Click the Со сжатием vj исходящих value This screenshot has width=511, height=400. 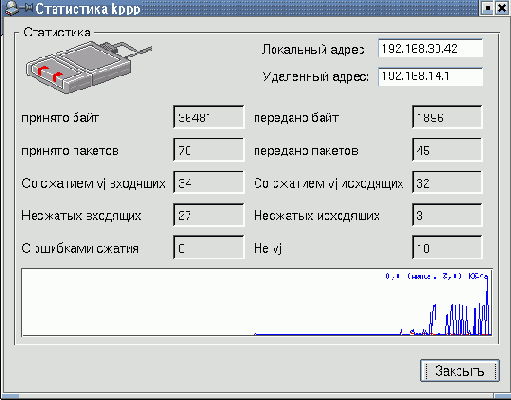tap(447, 182)
